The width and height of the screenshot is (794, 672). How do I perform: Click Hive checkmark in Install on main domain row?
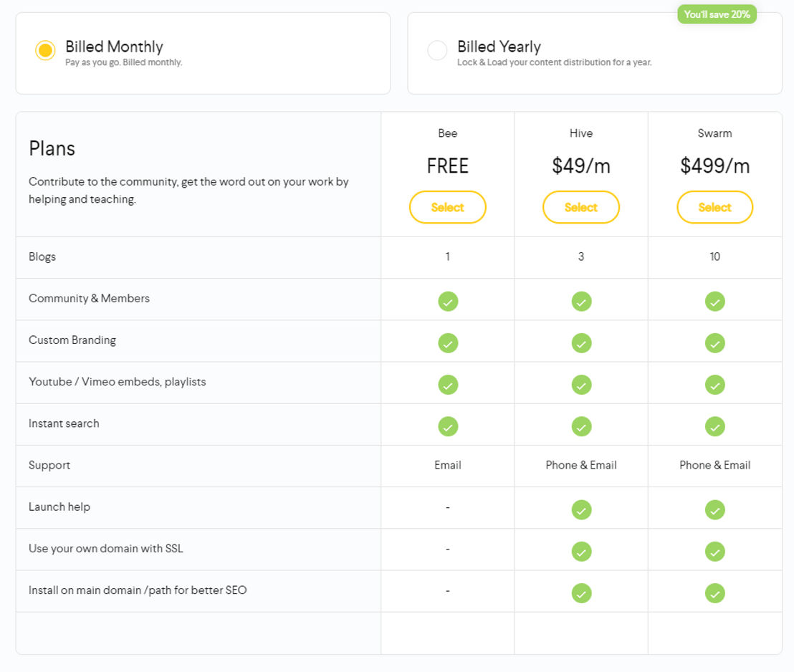[581, 593]
